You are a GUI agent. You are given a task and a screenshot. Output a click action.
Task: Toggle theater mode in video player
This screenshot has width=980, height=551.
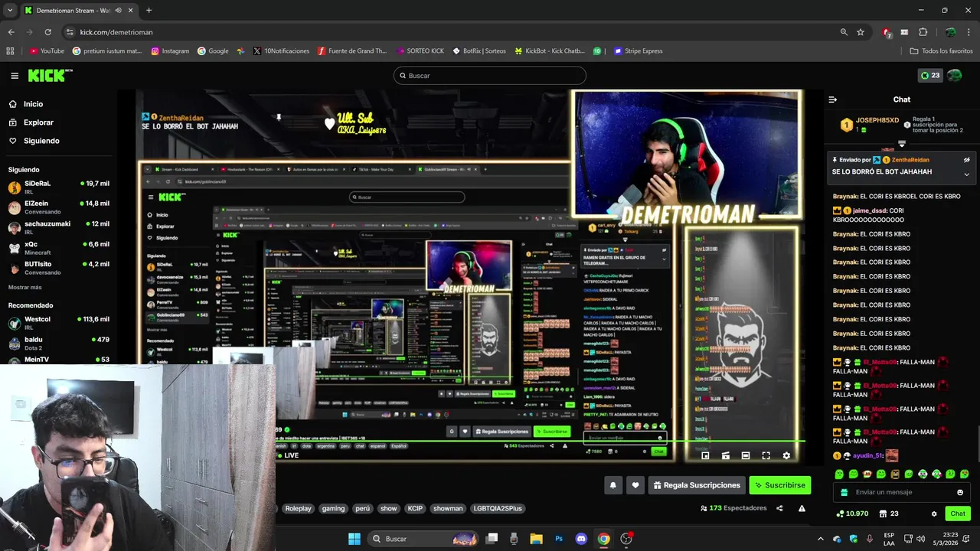pyautogui.click(x=746, y=455)
